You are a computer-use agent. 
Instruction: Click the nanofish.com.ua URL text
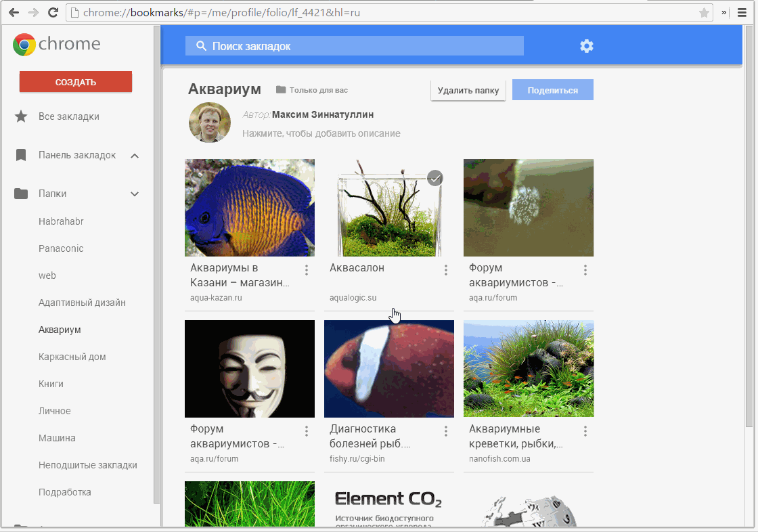[x=499, y=458]
